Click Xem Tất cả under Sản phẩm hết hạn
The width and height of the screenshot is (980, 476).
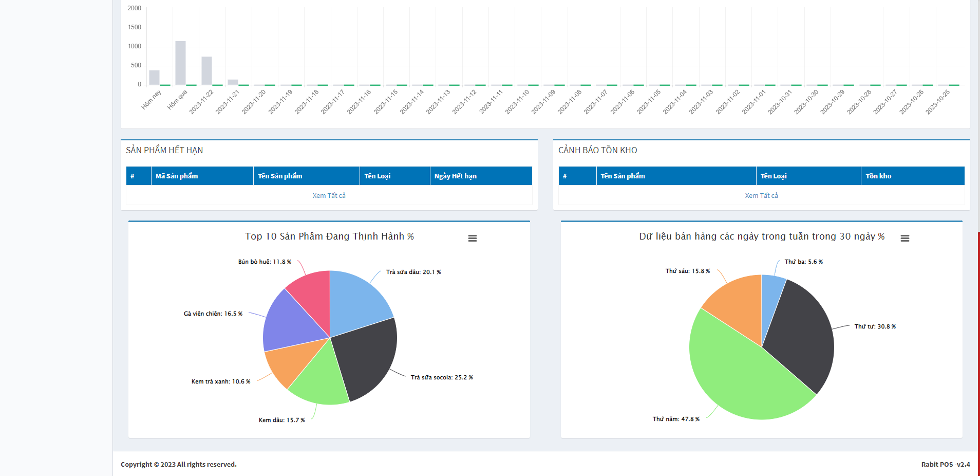coord(329,195)
